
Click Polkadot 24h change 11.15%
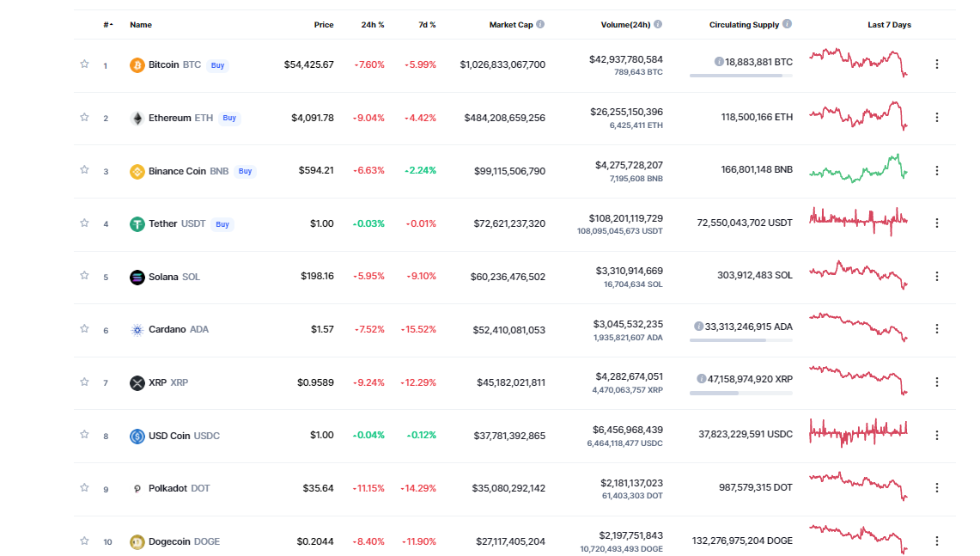368,488
